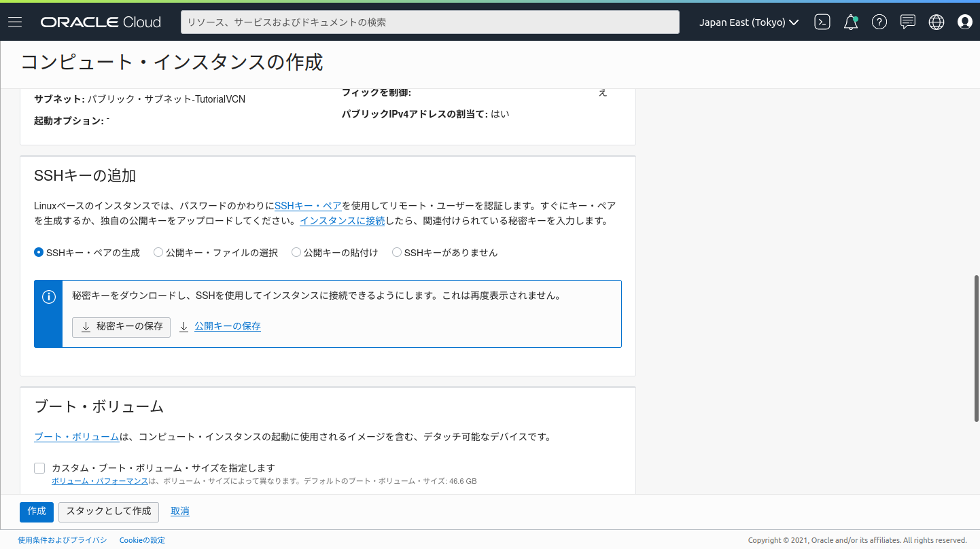Open the help question mark icon
The width and height of the screenshot is (980, 549).
879,22
